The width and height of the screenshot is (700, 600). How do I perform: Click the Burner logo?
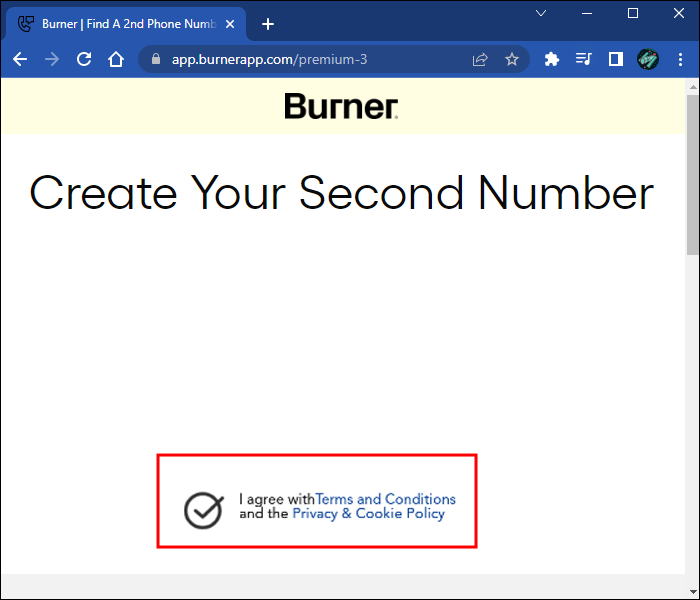[x=342, y=106]
